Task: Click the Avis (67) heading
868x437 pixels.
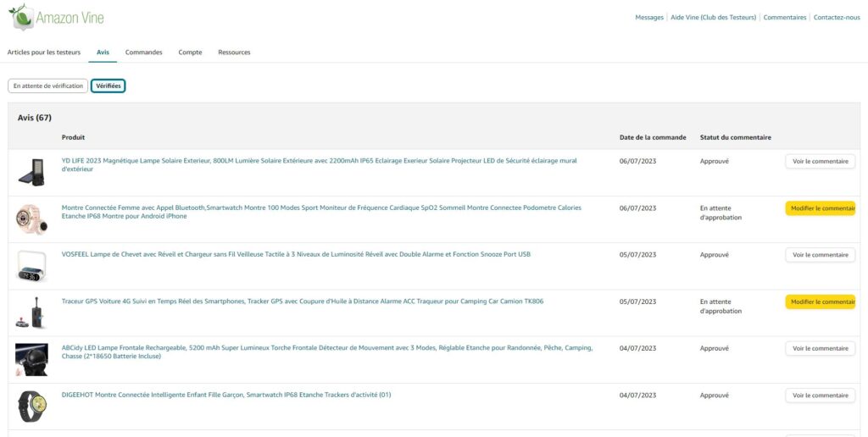Action: pyautogui.click(x=34, y=118)
